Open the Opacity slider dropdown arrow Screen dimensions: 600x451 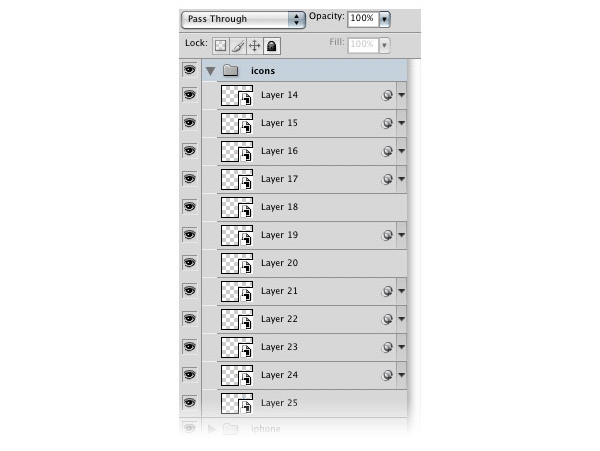tap(385, 19)
